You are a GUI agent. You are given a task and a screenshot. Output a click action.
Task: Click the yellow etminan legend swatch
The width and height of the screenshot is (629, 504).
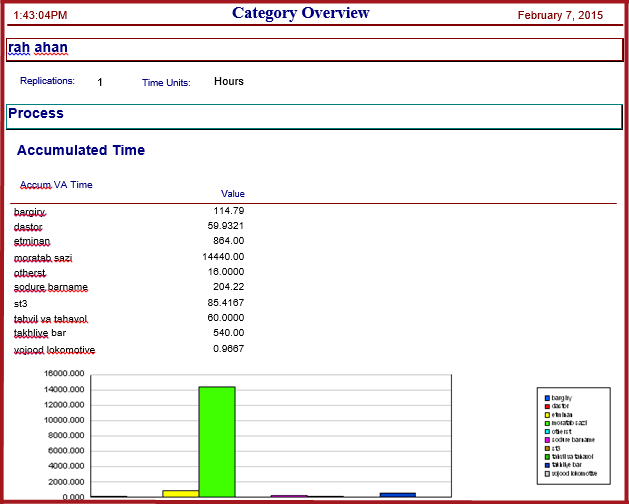coord(547,415)
